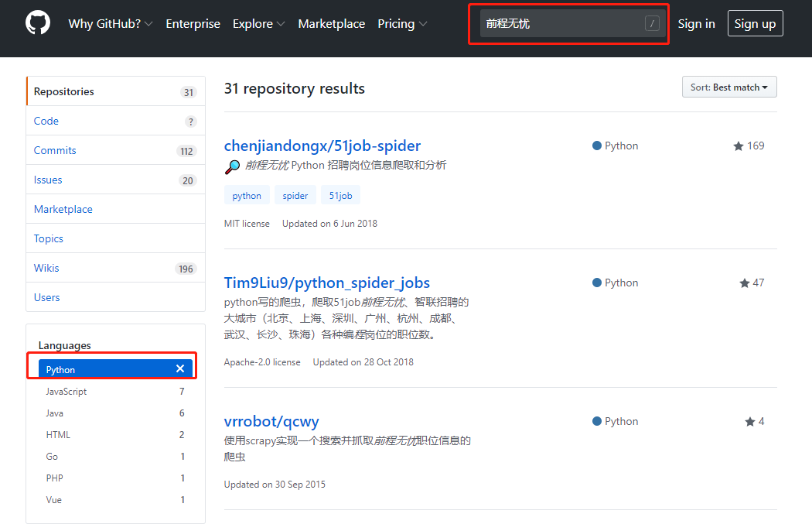Screen dimensions: 812x531
Task: Click the question mark badge beside Code
Action: pos(191,122)
